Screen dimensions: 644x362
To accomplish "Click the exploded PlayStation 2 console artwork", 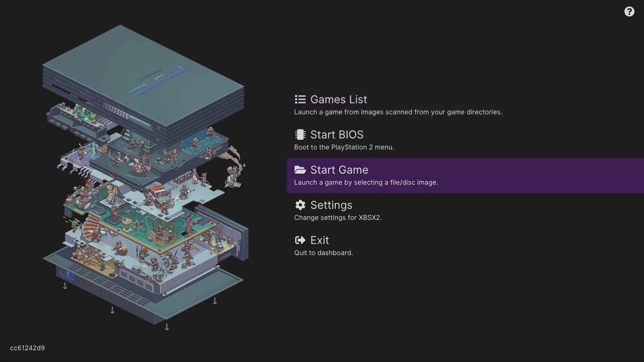I will (145, 177).
